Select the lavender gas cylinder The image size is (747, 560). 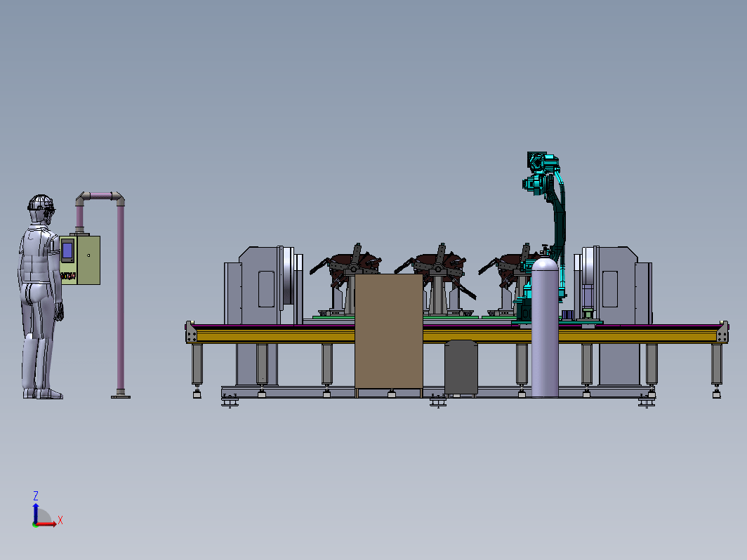point(545,327)
